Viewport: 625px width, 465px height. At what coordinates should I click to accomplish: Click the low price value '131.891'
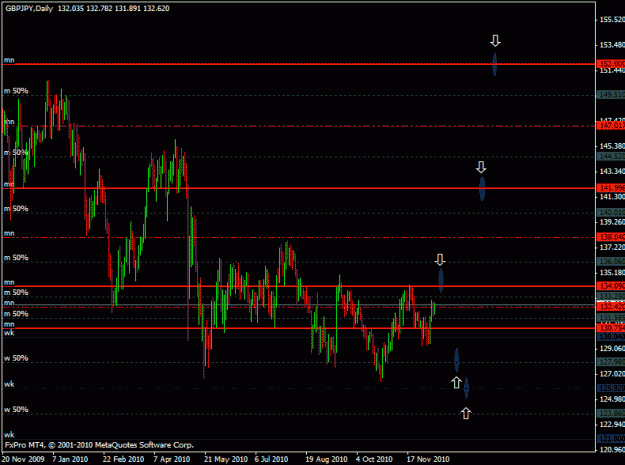[x=128, y=8]
